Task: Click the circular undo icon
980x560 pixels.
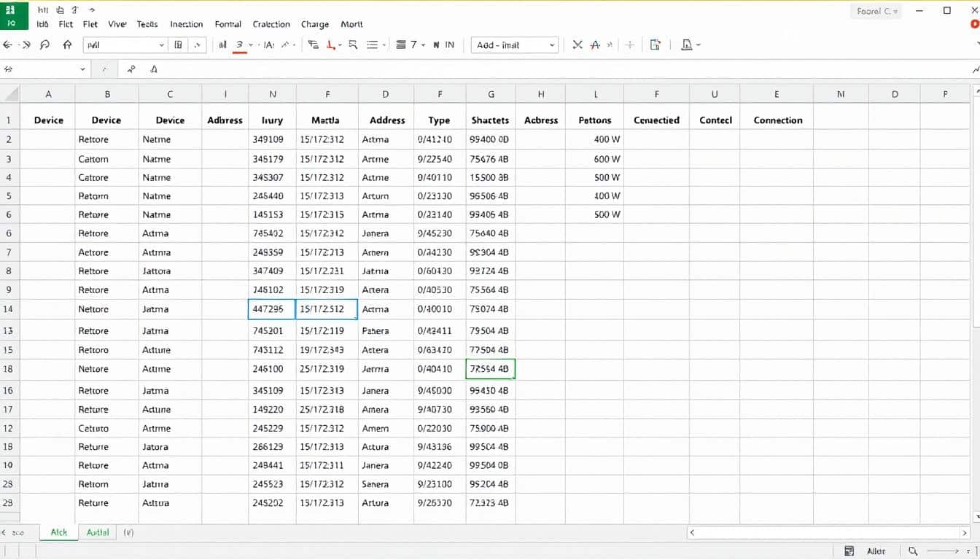Action: [45, 44]
